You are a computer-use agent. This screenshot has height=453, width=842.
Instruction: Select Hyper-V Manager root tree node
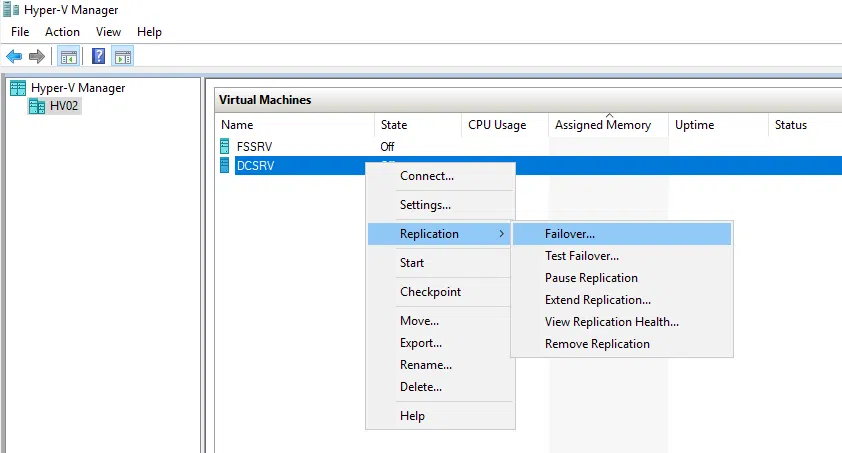click(x=77, y=88)
